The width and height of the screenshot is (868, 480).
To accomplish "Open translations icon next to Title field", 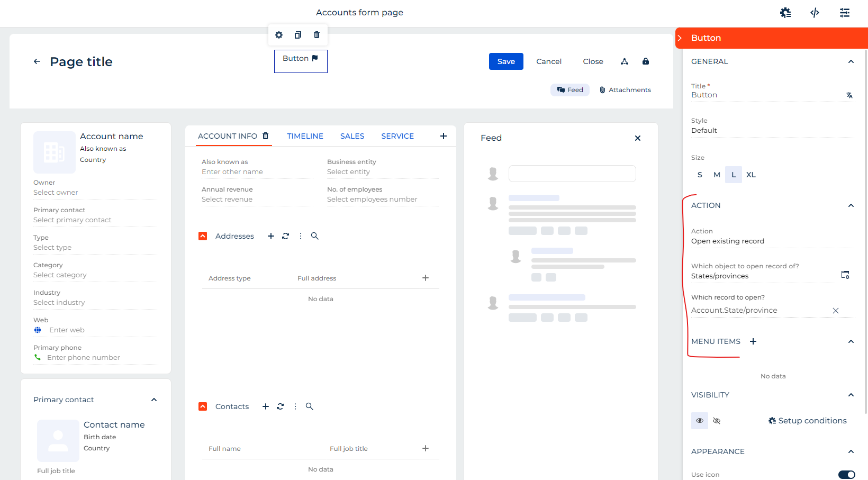I will click(849, 95).
